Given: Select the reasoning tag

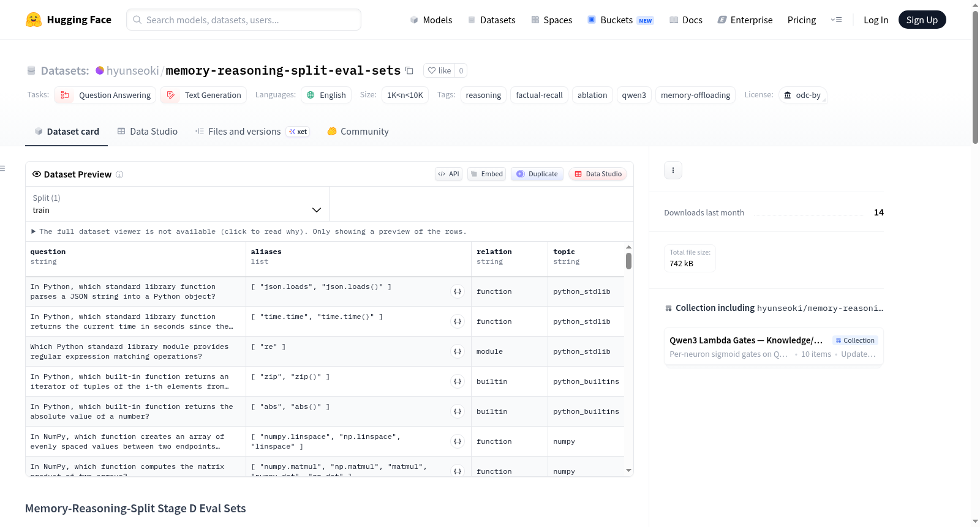Looking at the screenshot, I should pyautogui.click(x=483, y=95).
